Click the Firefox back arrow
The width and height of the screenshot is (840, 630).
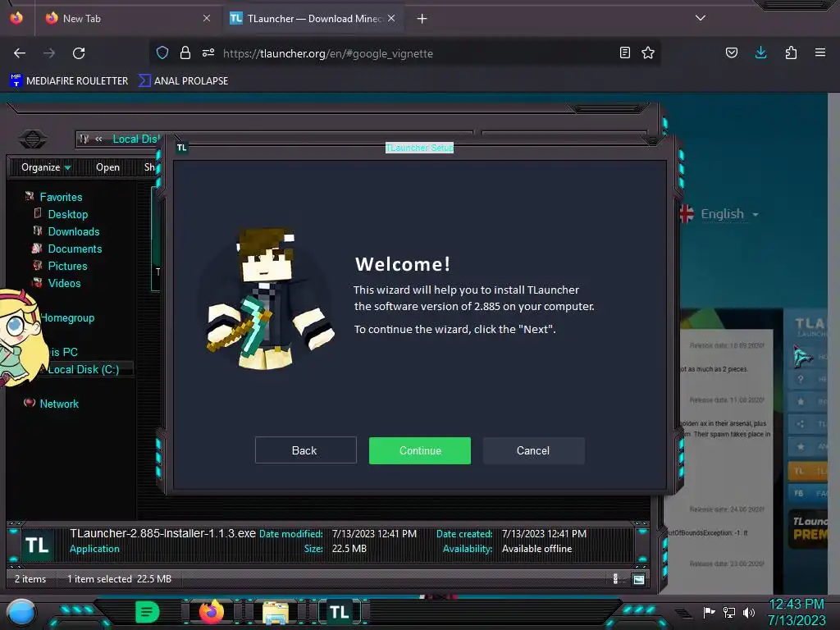[20, 53]
